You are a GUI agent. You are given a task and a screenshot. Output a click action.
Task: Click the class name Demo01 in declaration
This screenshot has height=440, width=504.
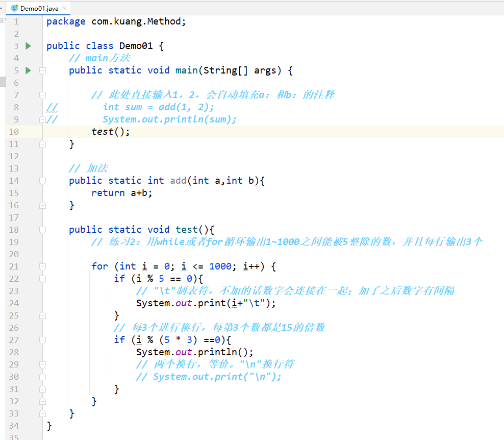136,46
